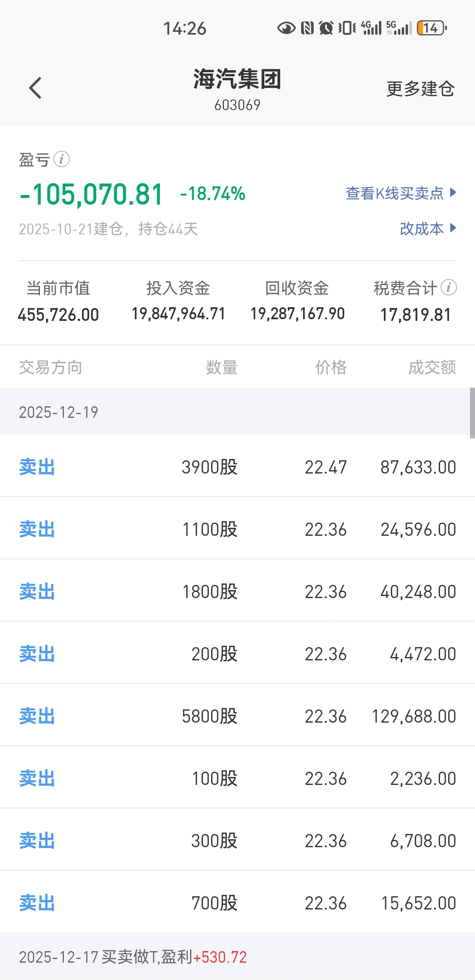475x980 pixels.
Task: Tap the back arrow icon
Action: pyautogui.click(x=35, y=88)
